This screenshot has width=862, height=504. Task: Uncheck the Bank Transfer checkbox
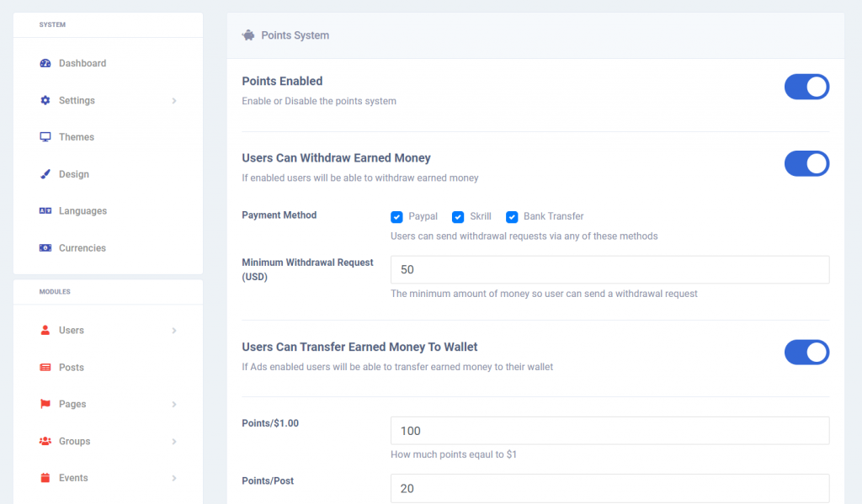pyautogui.click(x=512, y=216)
